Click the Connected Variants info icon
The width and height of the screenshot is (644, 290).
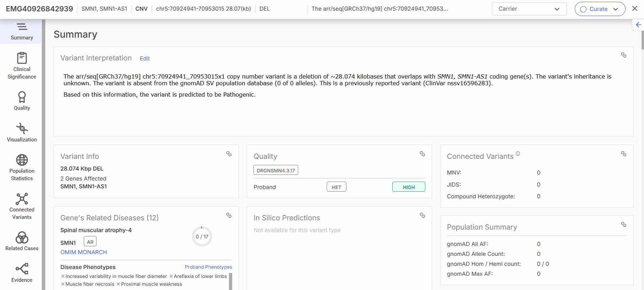click(518, 154)
